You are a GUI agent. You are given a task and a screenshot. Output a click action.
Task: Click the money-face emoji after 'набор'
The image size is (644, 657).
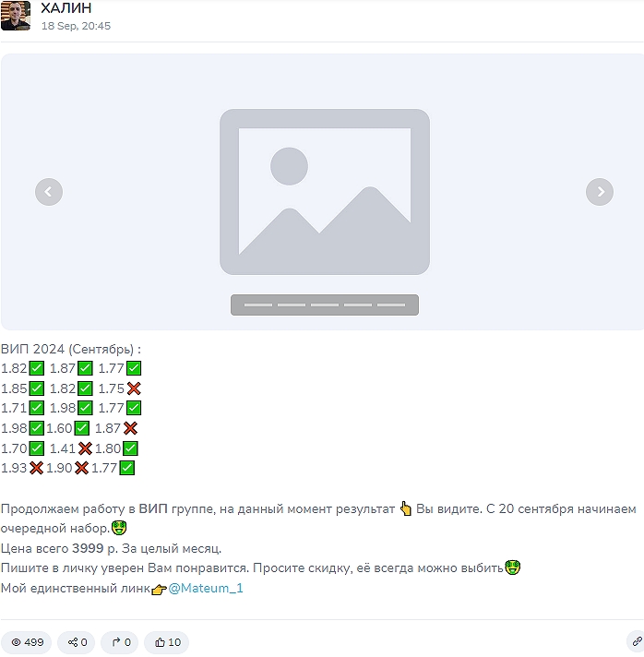point(119,528)
